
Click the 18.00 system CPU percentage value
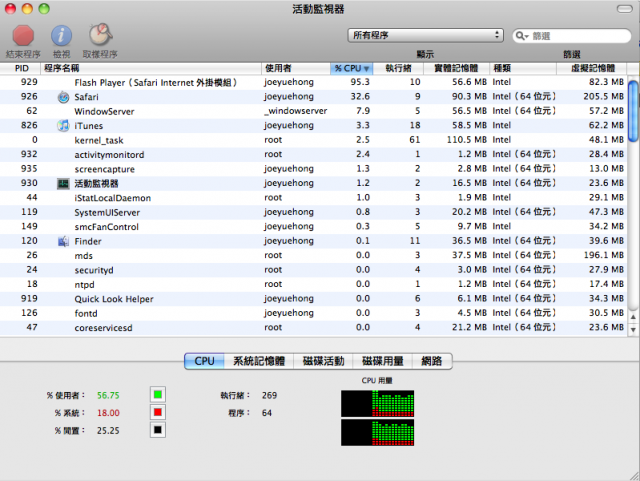[108, 413]
